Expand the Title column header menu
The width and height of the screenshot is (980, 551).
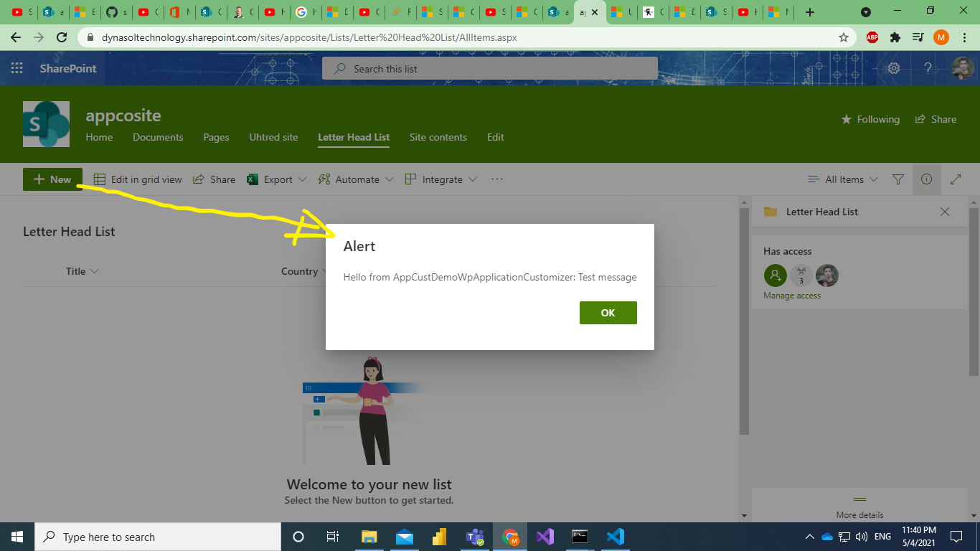click(x=82, y=271)
